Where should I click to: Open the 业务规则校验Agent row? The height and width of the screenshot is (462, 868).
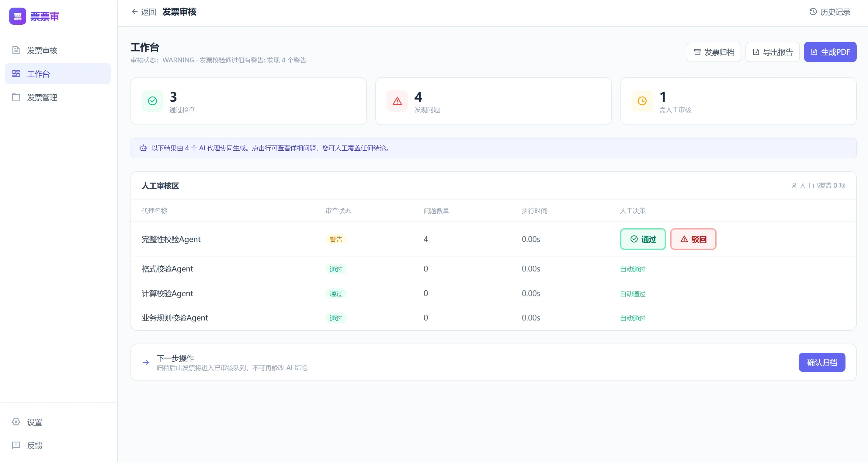[493, 318]
